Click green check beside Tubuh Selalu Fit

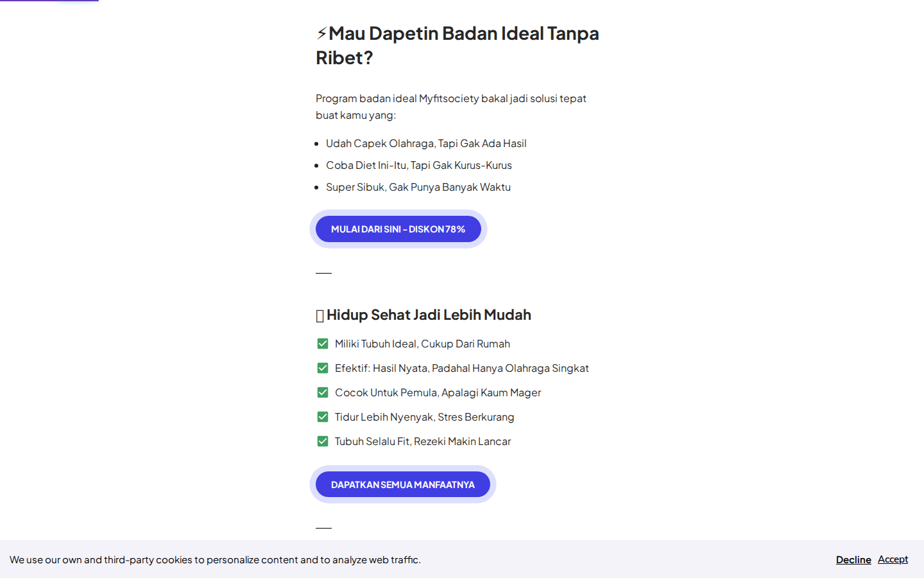click(323, 441)
